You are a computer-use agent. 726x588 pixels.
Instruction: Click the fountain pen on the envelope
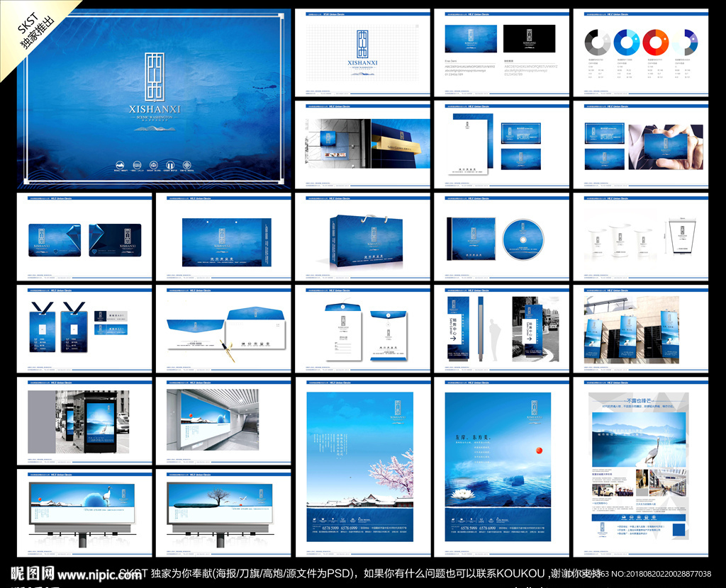(x=228, y=351)
